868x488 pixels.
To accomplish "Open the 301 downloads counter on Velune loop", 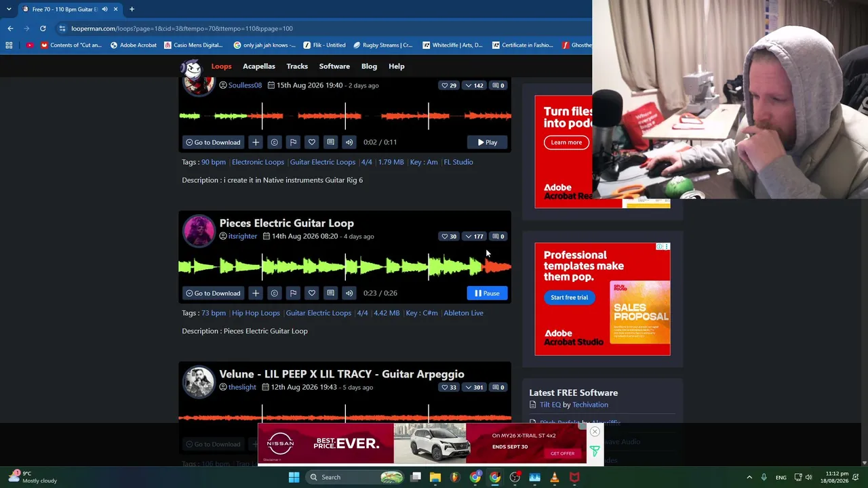I will pos(474,388).
